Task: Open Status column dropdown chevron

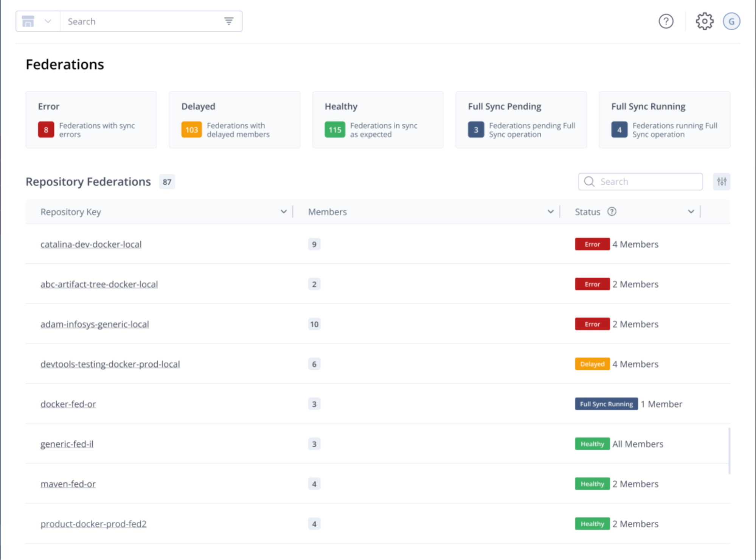Action: coord(691,212)
